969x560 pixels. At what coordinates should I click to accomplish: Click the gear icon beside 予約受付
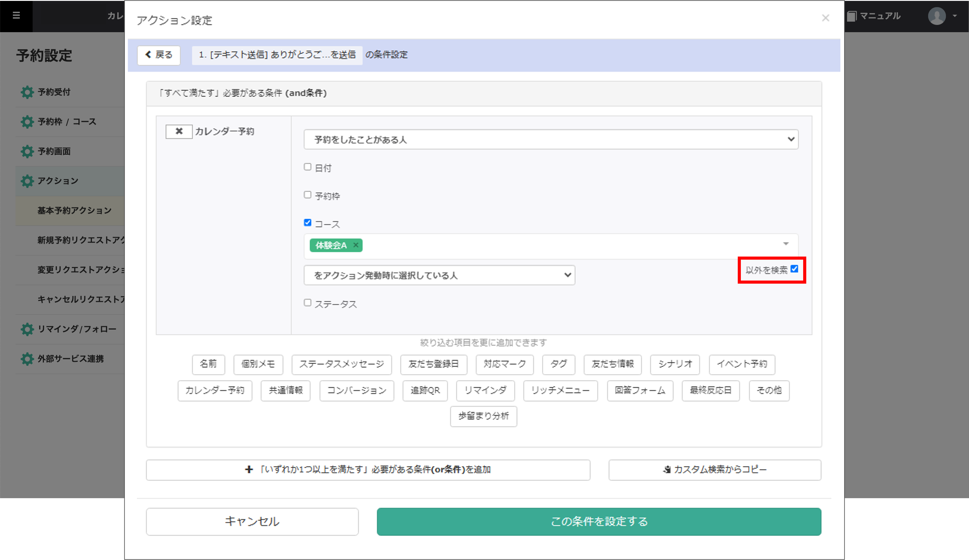click(27, 92)
